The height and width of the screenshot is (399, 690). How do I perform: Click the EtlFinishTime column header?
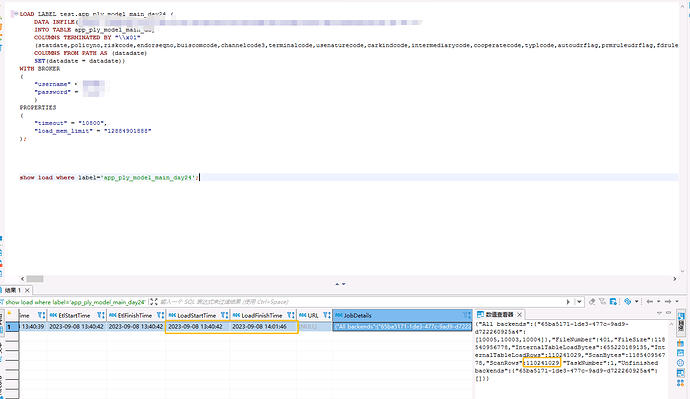click(x=136, y=315)
